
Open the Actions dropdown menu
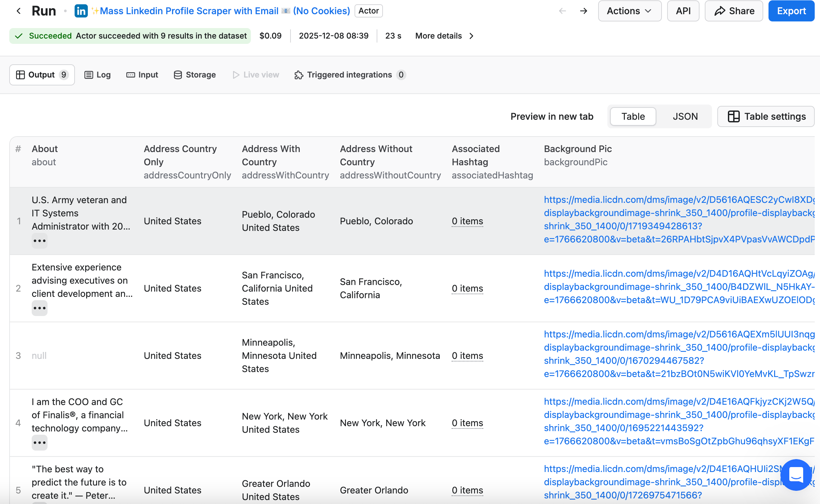click(x=629, y=11)
